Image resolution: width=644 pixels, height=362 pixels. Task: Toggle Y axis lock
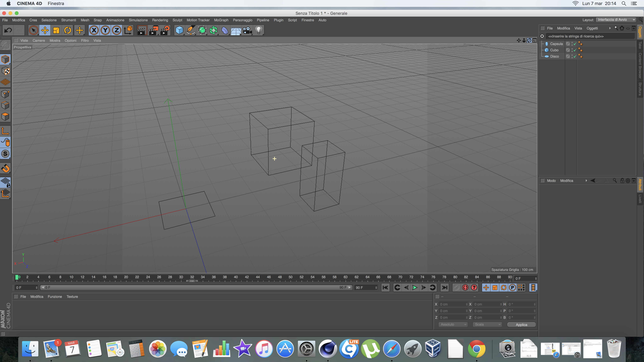[105, 30]
